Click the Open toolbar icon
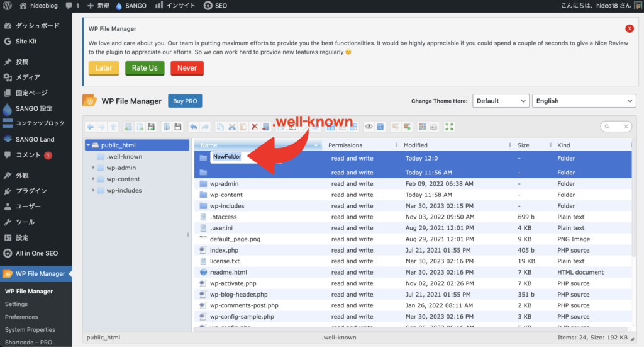This screenshot has height=347, width=644. [166, 127]
